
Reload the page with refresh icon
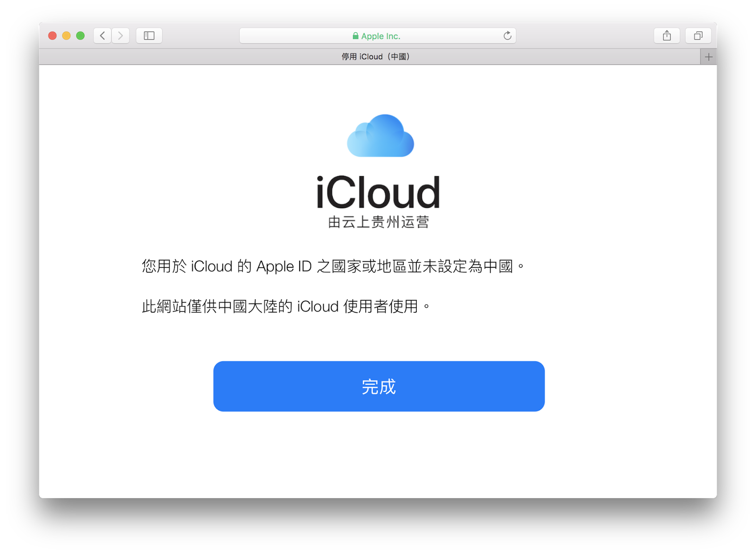tap(507, 36)
